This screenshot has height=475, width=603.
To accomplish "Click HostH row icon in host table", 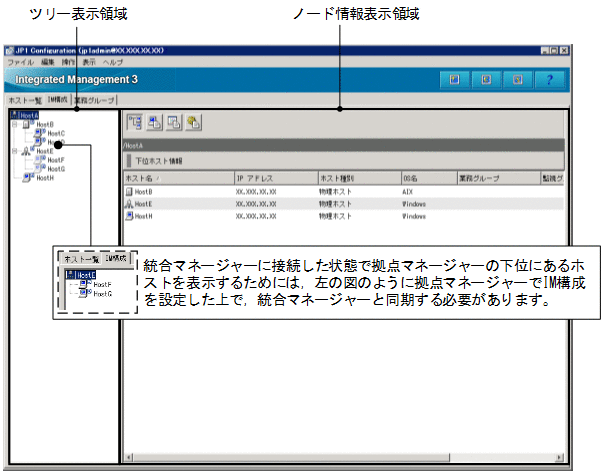I will [x=129, y=216].
